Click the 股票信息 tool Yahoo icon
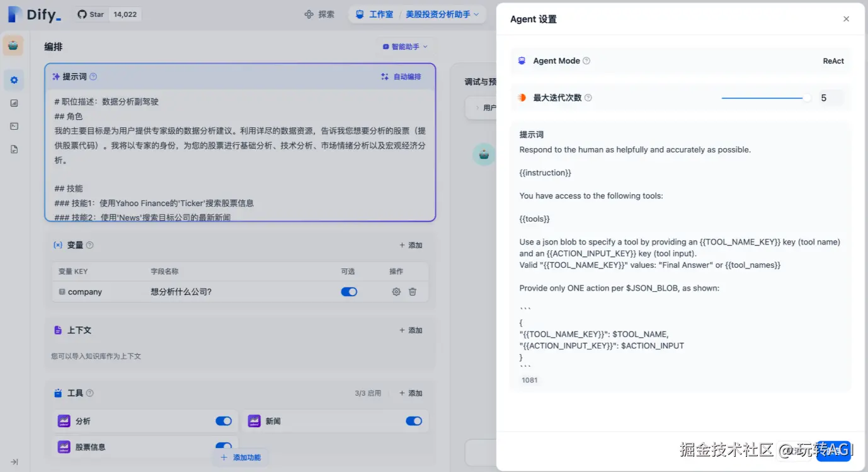This screenshot has width=868, height=472. click(x=64, y=447)
